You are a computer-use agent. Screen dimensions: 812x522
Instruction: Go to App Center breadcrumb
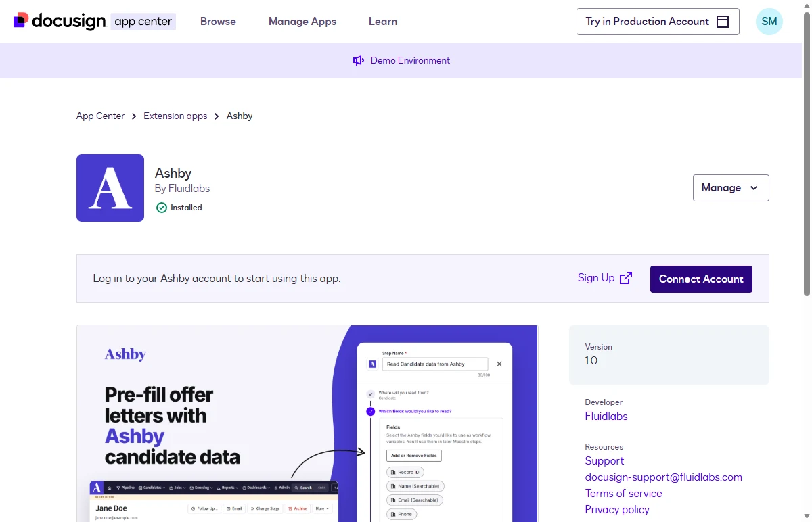(x=100, y=116)
